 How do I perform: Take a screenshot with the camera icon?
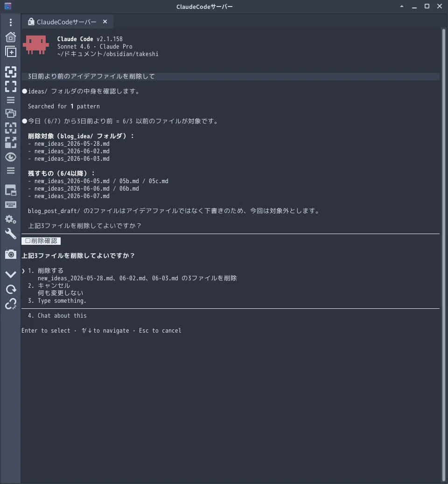[10, 254]
